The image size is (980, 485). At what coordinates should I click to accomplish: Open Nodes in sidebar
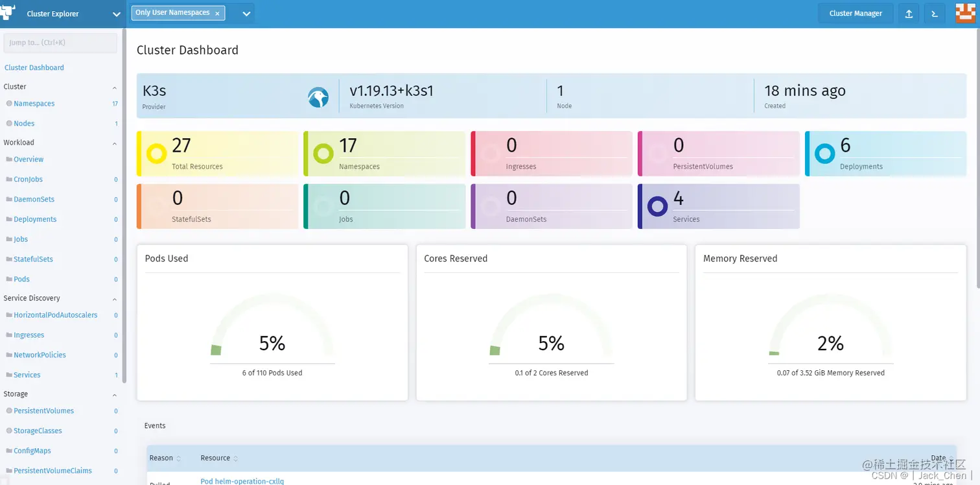click(24, 123)
